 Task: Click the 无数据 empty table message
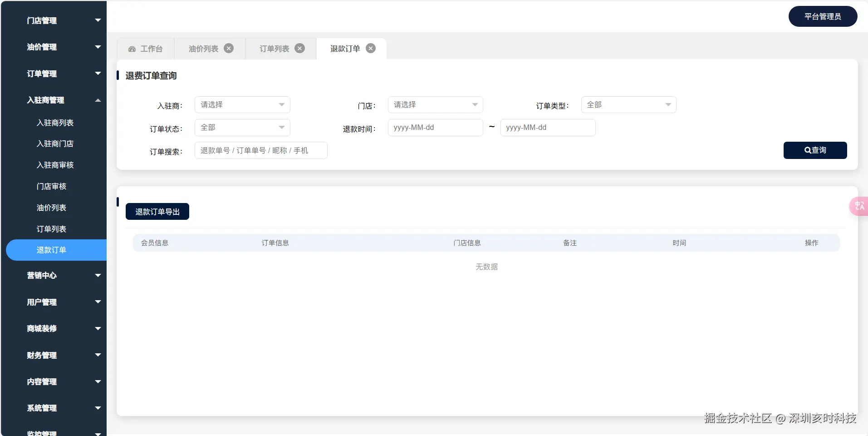(487, 267)
